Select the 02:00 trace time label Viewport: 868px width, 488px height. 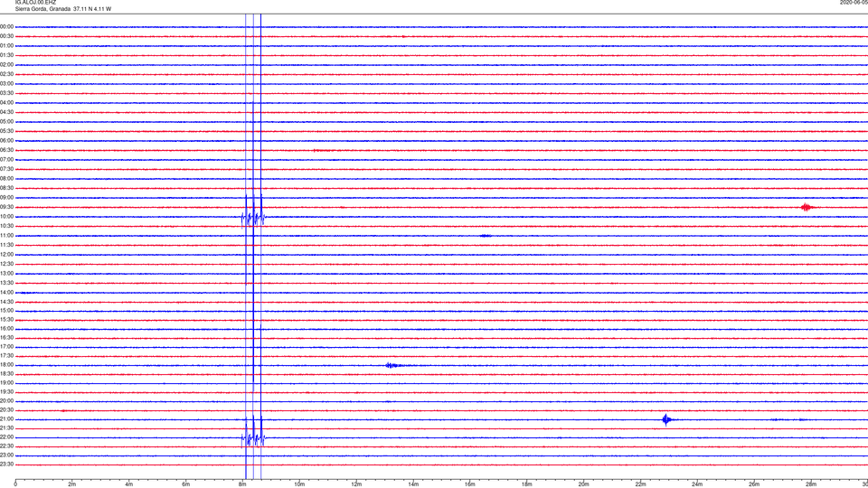(x=6, y=65)
